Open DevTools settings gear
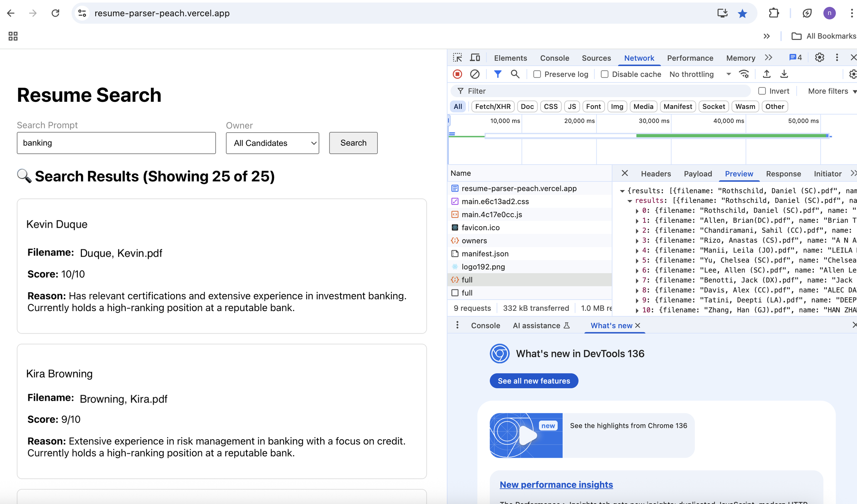The height and width of the screenshot is (504, 857). 819,58
